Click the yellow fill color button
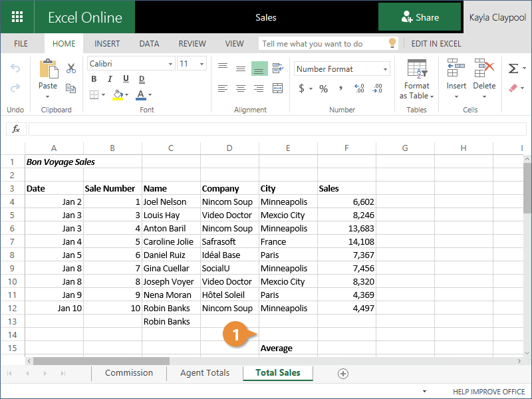The image size is (532, 399). (x=118, y=94)
